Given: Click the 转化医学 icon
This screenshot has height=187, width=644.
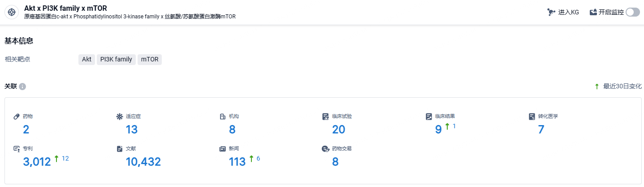Looking at the screenshot, I should click(532, 117).
